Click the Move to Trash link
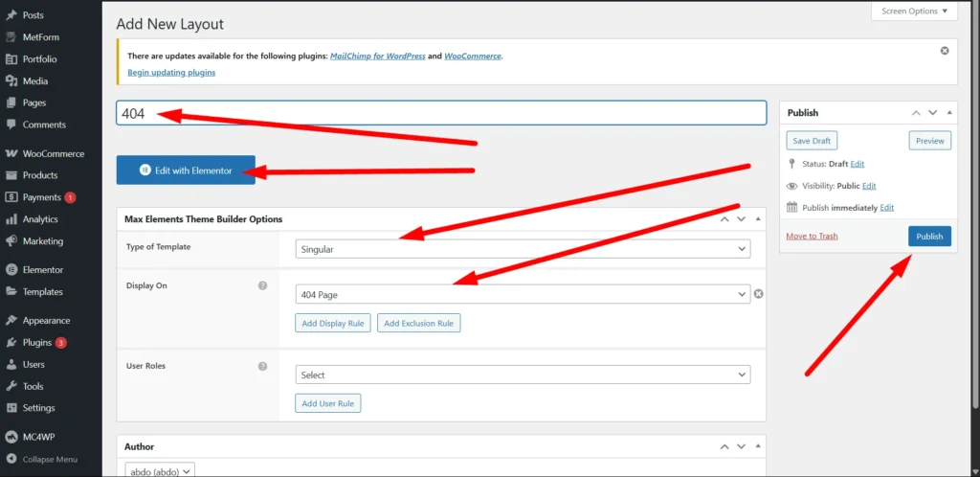Viewport: 980px width, 477px height. click(812, 236)
